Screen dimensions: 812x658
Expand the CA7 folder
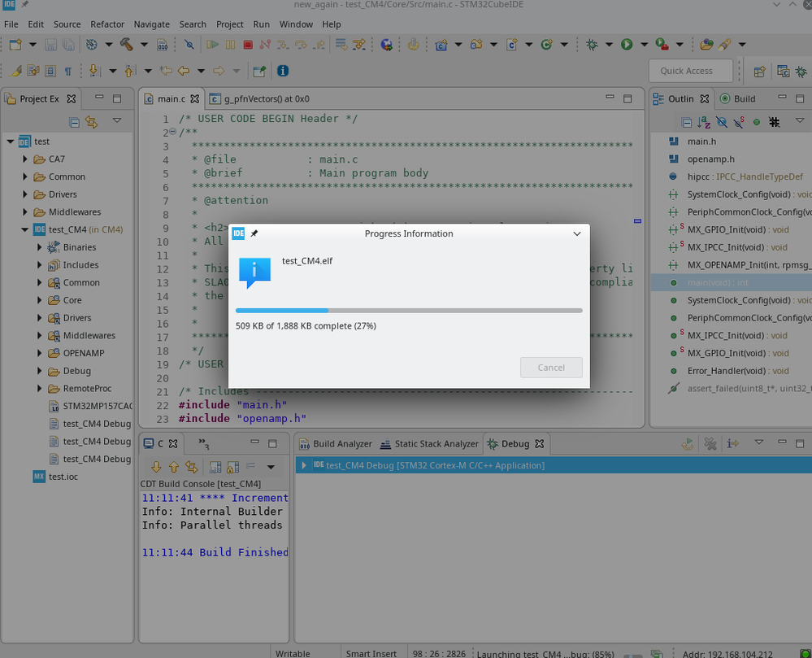[x=24, y=159]
